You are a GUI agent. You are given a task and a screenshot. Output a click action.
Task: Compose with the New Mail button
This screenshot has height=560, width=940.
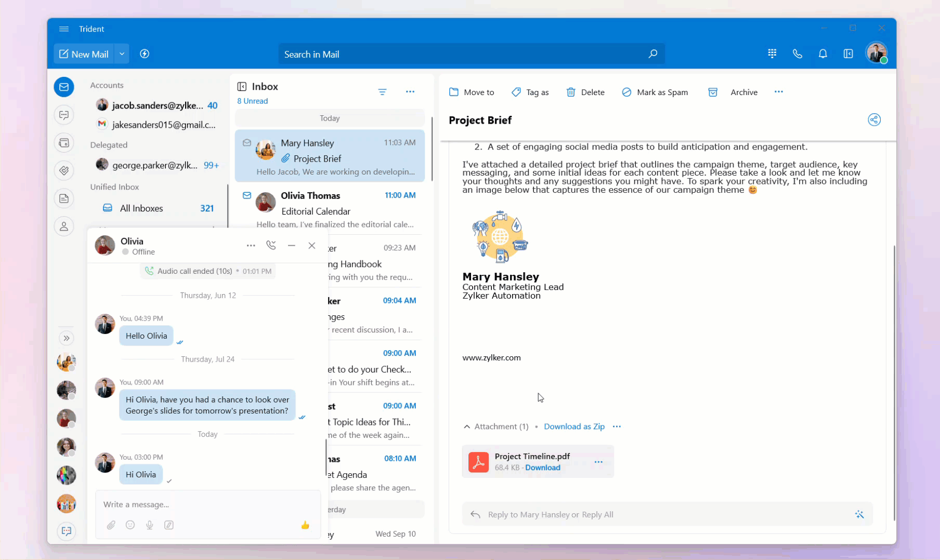pos(84,54)
